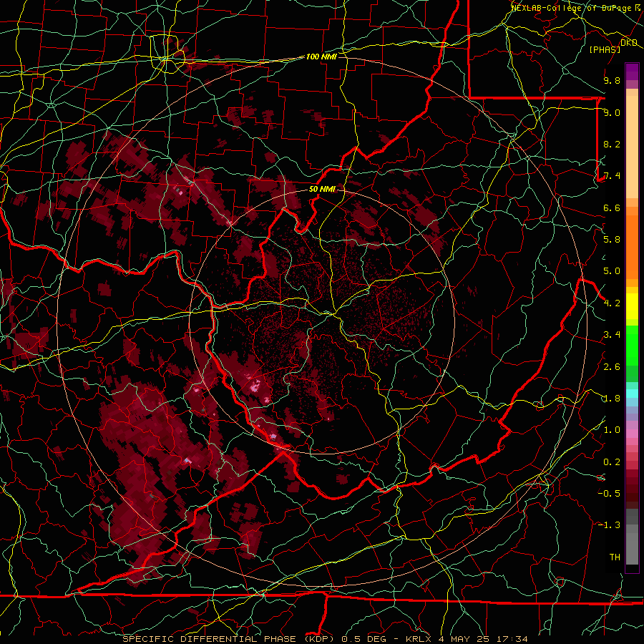The width and height of the screenshot is (644, 644).
Task: Click the 3.4 scale value
Action: [x=612, y=335]
